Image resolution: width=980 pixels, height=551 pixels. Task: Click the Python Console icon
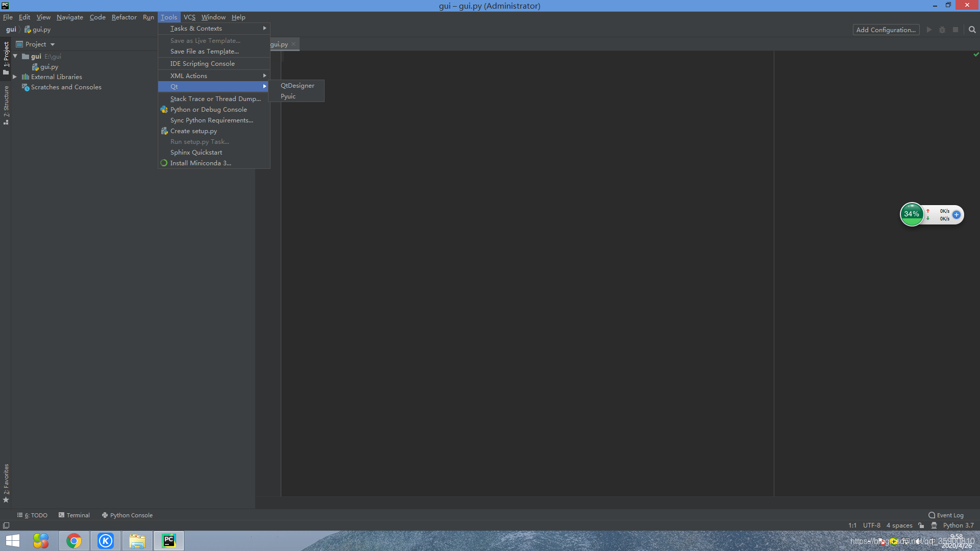click(104, 515)
